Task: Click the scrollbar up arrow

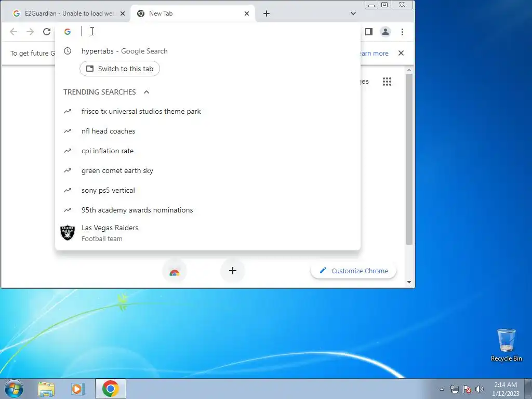Action: click(409, 70)
